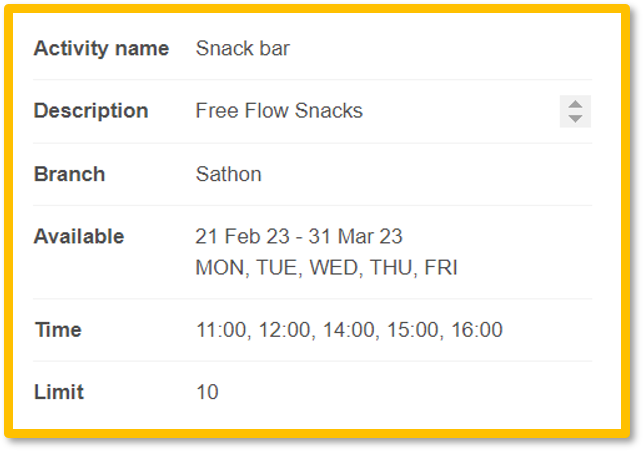Click the 16:00 time slot
Viewport: 643px width, 451px height.
[477, 330]
